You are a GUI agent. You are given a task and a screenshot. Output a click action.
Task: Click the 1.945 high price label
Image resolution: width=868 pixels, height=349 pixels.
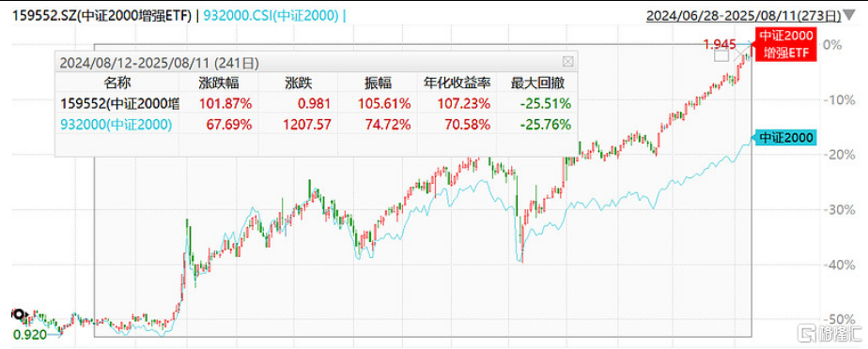coord(719,43)
